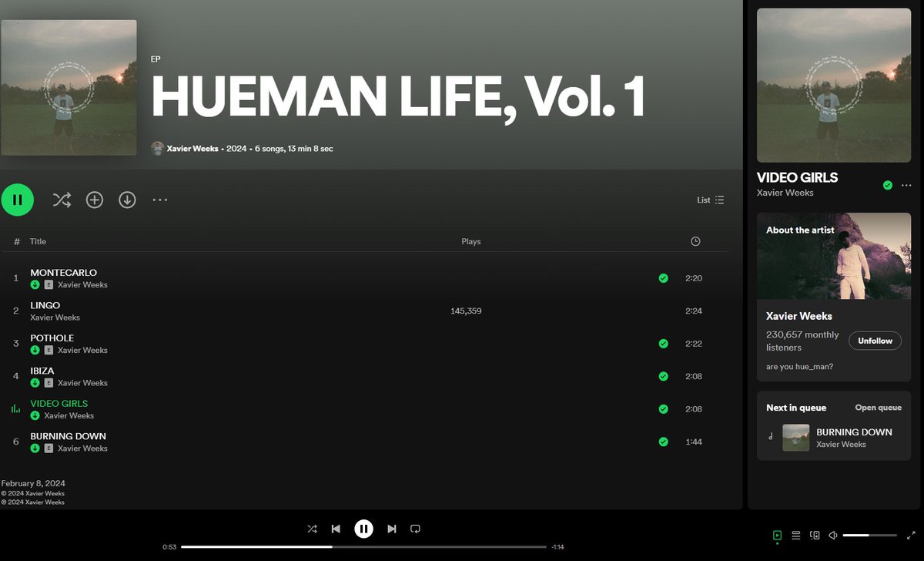Toggle saved check for VIDEO GIRLS row

663,409
